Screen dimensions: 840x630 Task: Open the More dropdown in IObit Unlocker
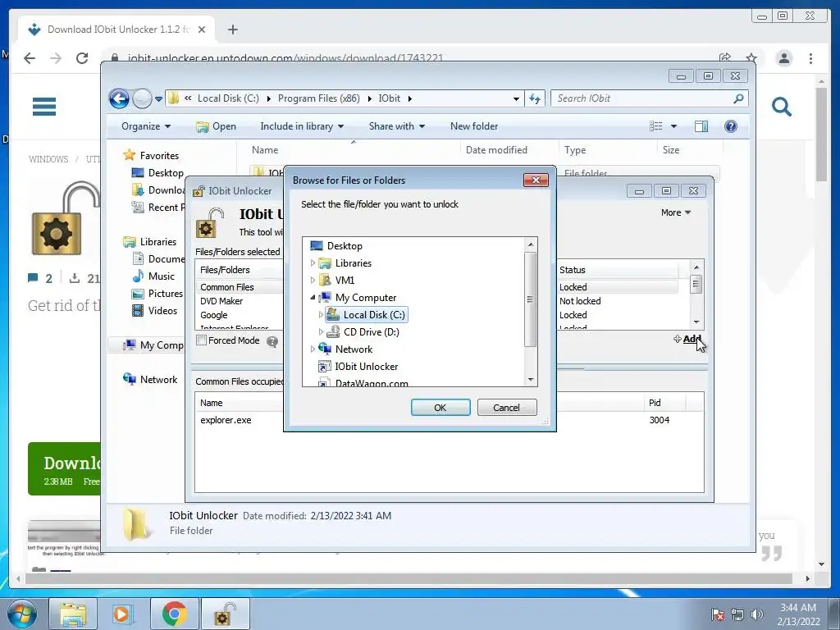676,212
